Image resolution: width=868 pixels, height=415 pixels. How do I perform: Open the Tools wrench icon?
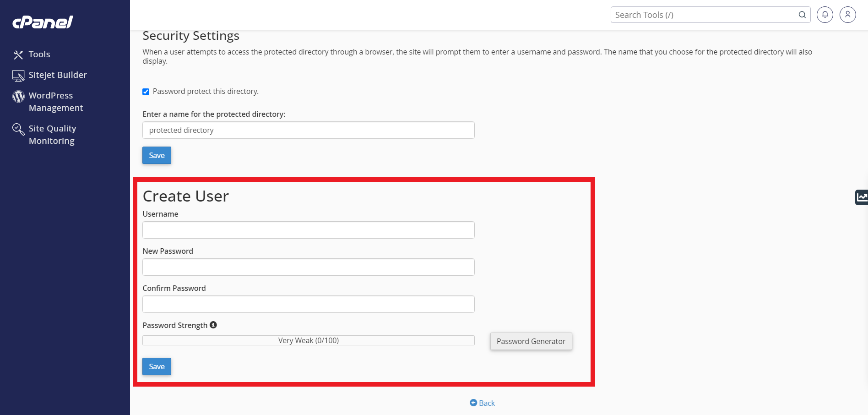point(18,55)
